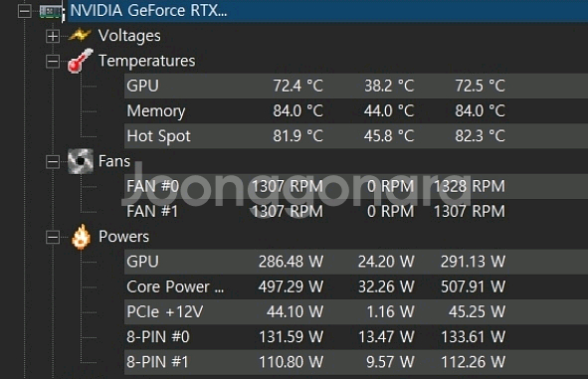
Task: Click the Memory minimum value 44.0 °C
Action: click(389, 111)
